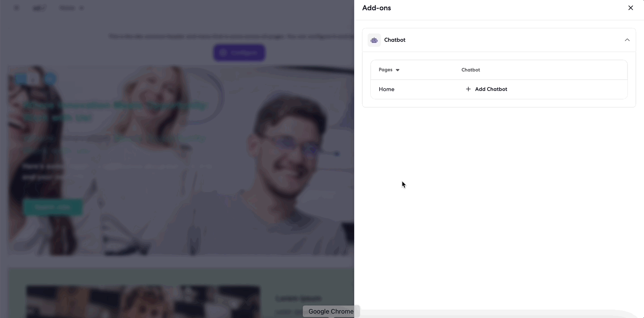Click the Add Chatbot button
Image resolution: width=644 pixels, height=318 pixels.
487,89
